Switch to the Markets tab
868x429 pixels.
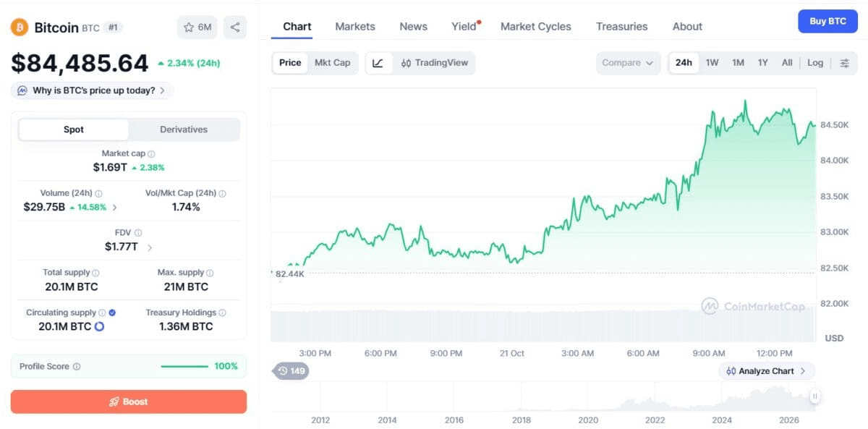[x=355, y=27]
